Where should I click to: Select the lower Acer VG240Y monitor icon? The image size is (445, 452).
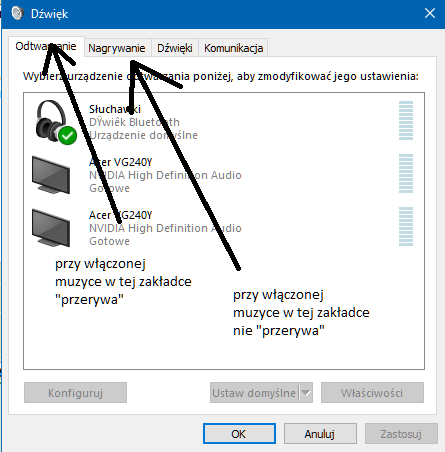coord(51,228)
